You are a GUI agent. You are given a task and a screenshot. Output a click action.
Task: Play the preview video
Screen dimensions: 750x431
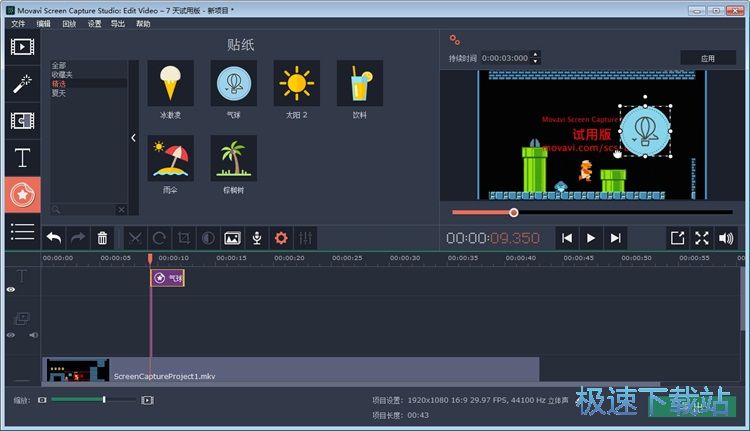coord(591,238)
